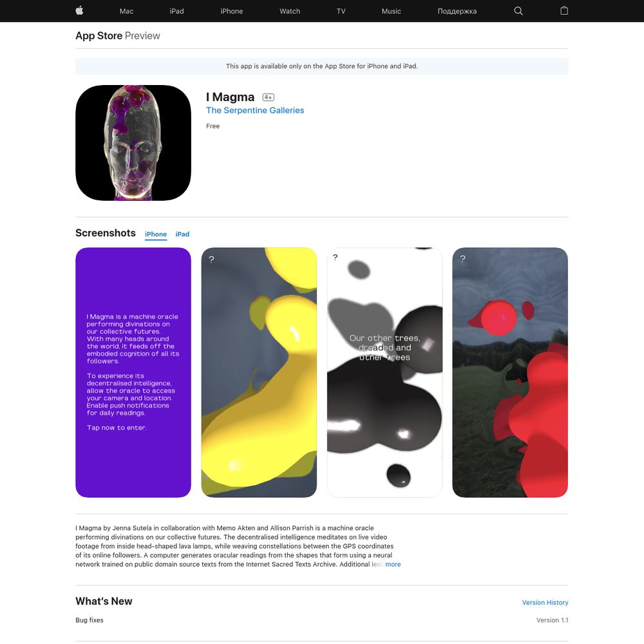
Task: Switch to iPad screenshots tab
Action: 182,234
